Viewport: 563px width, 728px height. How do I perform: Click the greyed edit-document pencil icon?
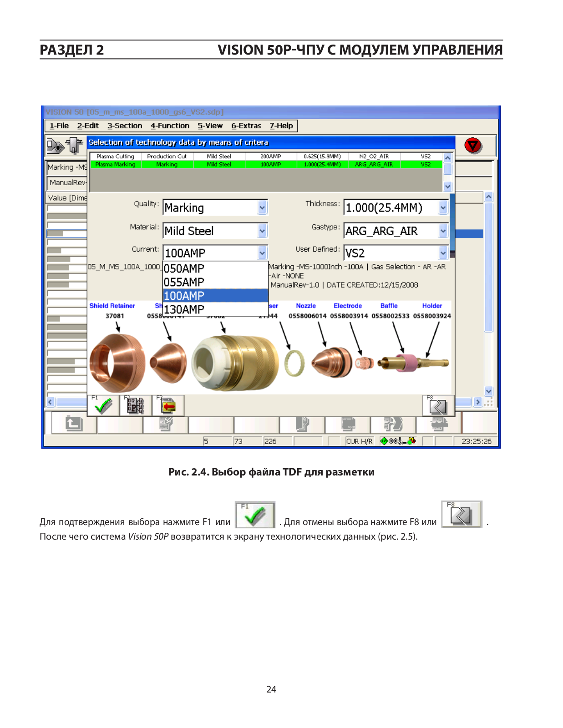click(166, 424)
